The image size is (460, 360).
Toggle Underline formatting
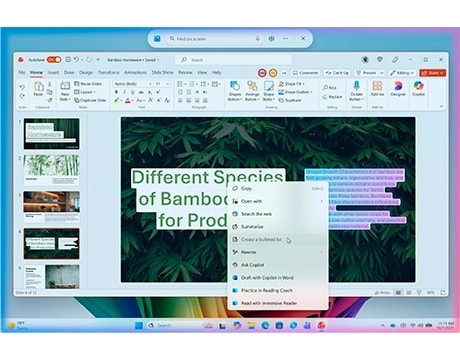coord(133,92)
